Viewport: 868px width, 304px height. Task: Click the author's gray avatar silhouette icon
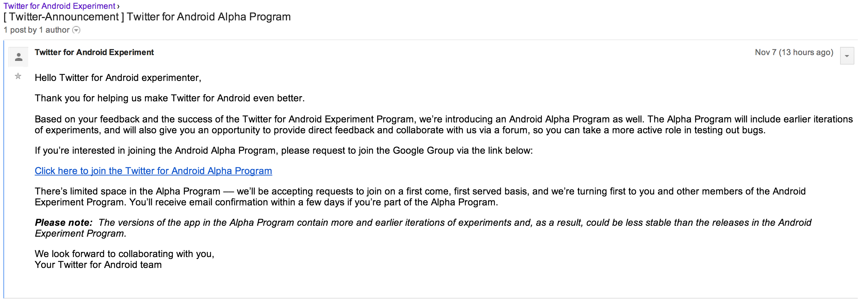coord(18,57)
